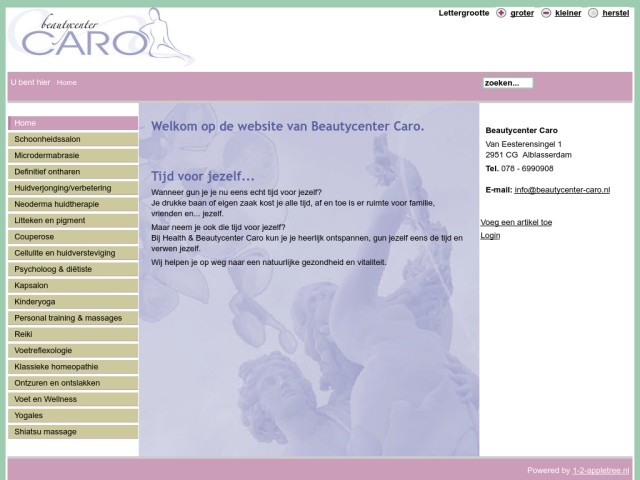The width and height of the screenshot is (640, 480).
Task: Click 'Voeg een artikel toe' link
Action: pyautogui.click(x=516, y=222)
